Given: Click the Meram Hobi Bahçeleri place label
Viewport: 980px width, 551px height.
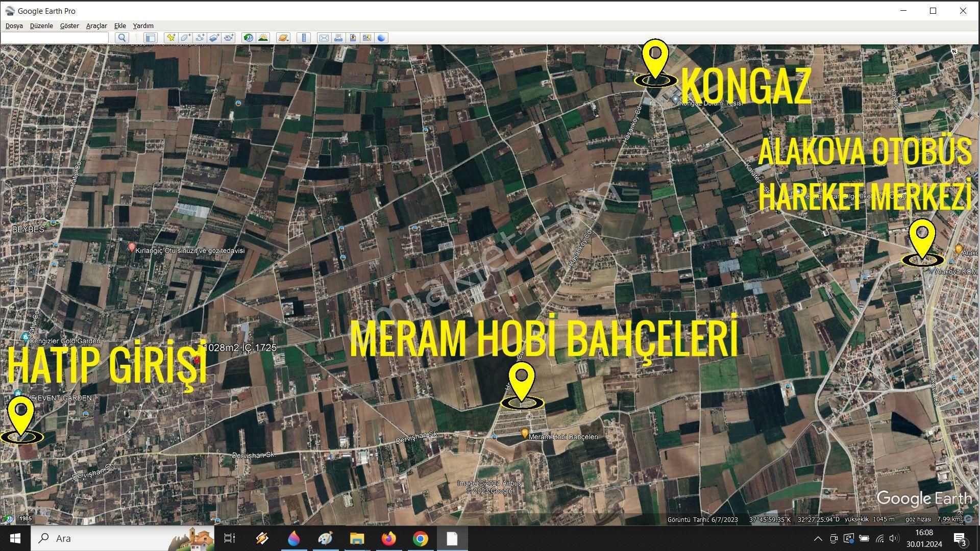Looking at the screenshot, I should tap(563, 437).
